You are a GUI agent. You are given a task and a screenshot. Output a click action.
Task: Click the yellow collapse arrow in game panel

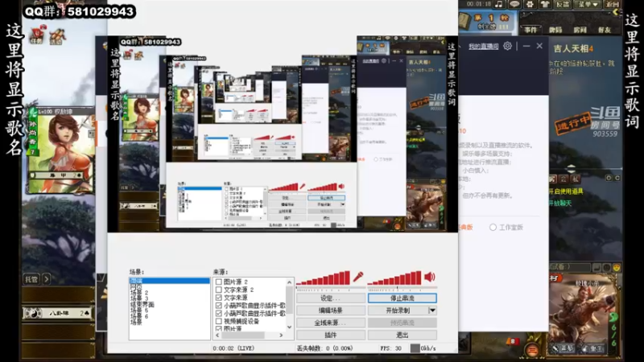pos(615,12)
